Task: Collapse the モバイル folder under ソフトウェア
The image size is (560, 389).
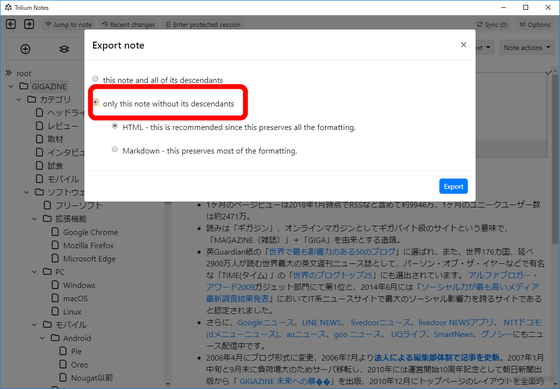Action: point(35,325)
